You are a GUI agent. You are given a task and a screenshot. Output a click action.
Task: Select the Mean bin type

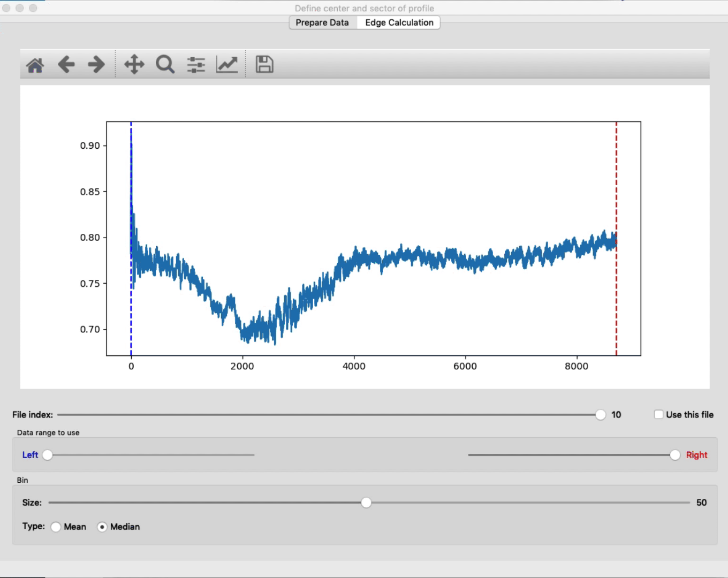click(x=56, y=527)
